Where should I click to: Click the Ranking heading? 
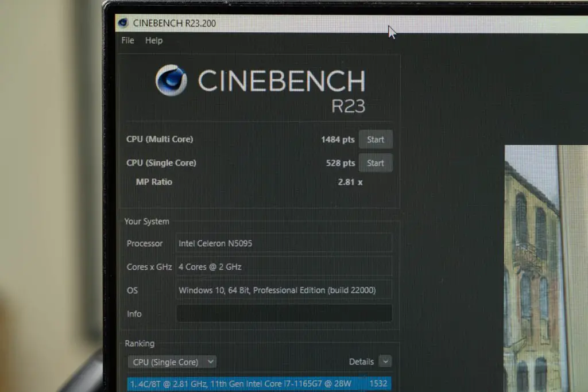140,343
